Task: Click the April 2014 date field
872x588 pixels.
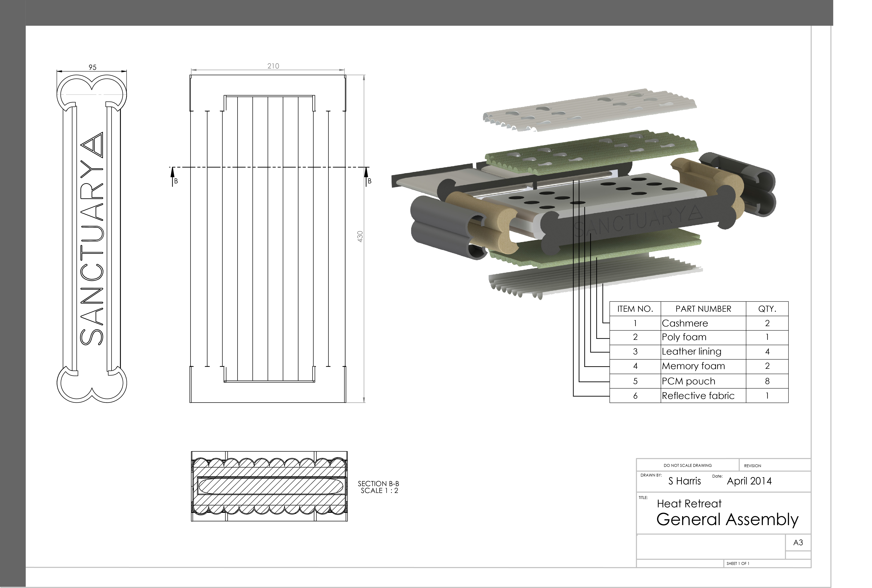Action: (749, 481)
